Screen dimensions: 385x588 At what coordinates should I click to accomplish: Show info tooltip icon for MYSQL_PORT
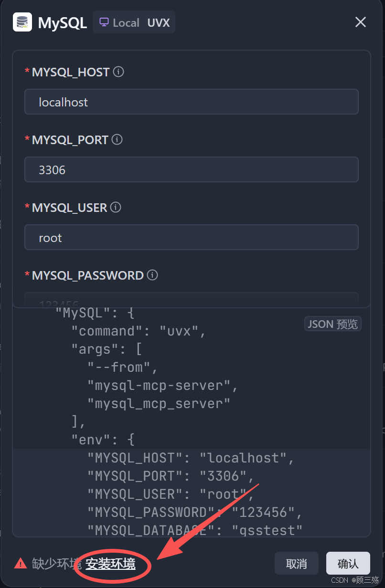(x=117, y=140)
